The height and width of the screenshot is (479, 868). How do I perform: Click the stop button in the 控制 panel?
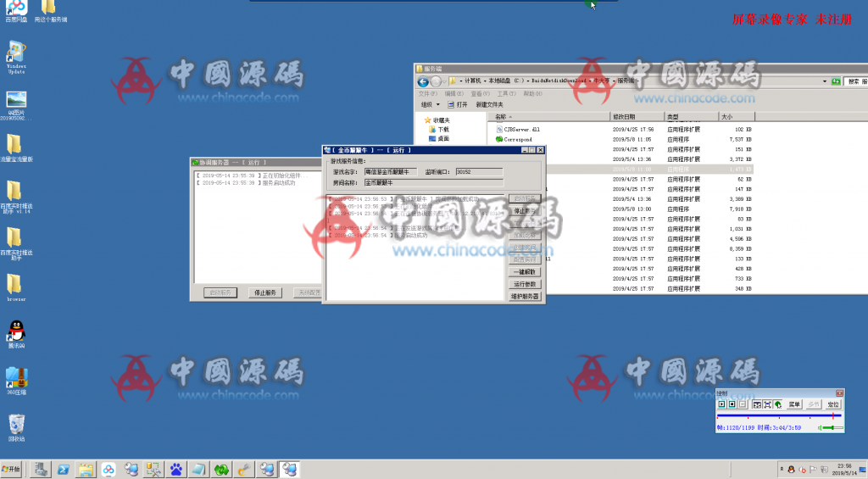732,404
